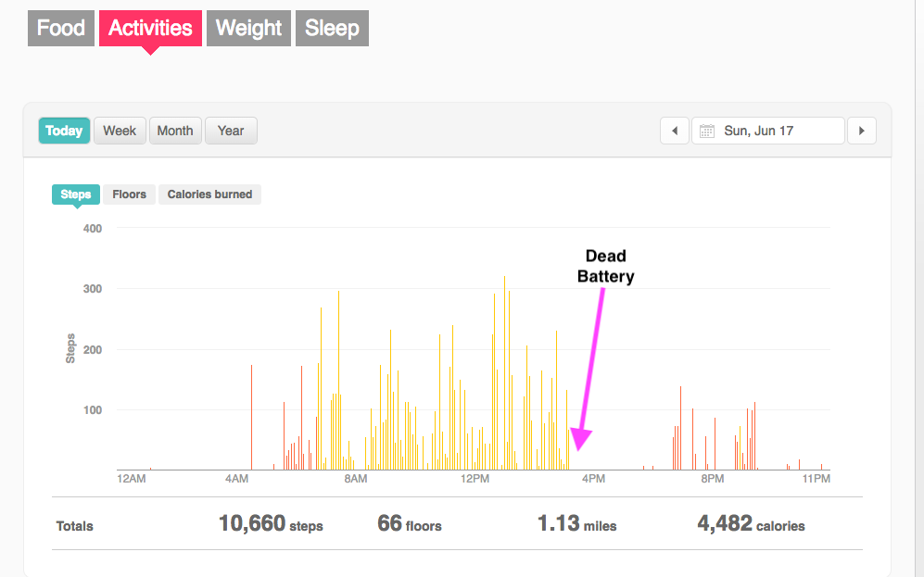Open the Weight tab
Screen dimensions: 924x577
[x=248, y=28]
